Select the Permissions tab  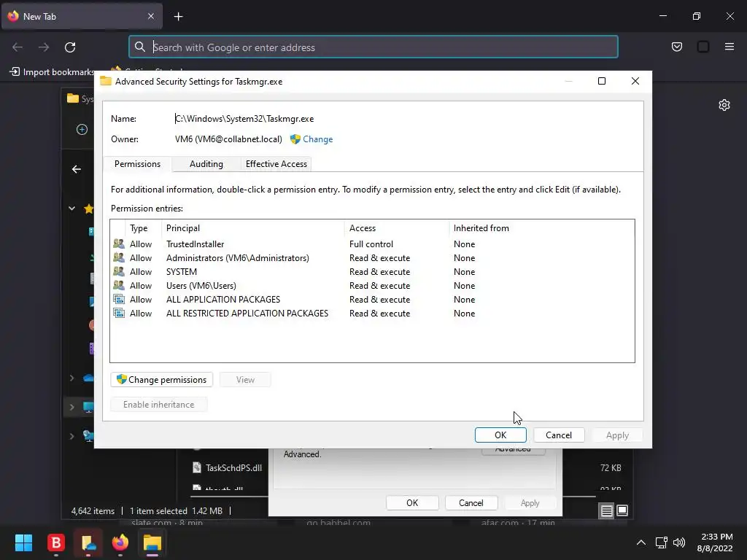[138, 164]
